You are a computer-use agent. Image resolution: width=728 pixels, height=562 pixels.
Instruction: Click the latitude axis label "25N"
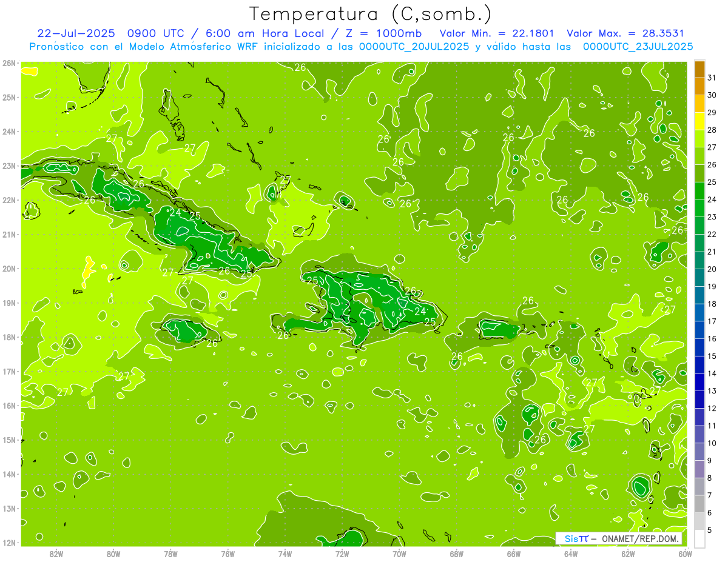(8, 97)
